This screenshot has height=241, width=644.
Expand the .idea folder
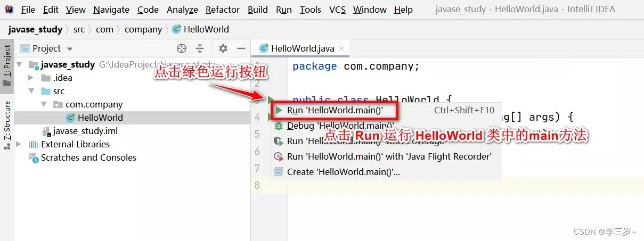click(32, 78)
